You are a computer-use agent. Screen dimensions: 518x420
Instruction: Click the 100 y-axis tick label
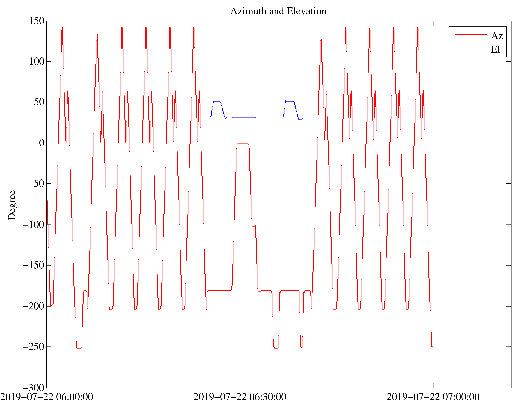click(x=37, y=61)
